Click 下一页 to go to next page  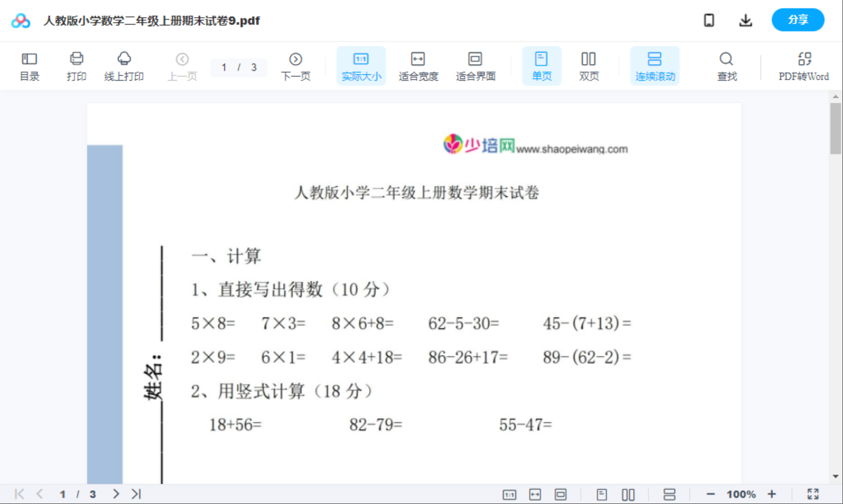point(295,65)
